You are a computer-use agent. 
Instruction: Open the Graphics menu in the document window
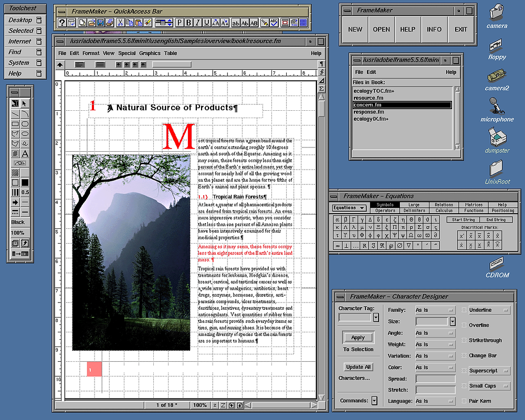tap(150, 53)
